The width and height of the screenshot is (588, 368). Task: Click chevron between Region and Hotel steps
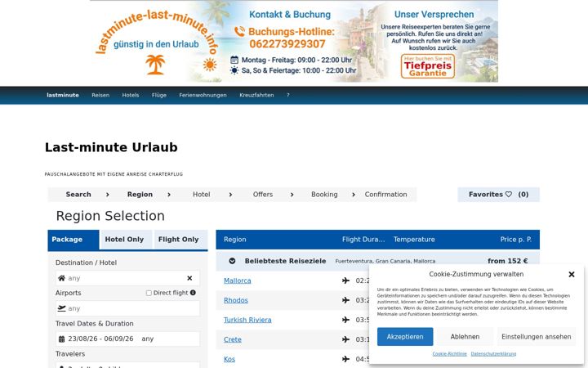[169, 195]
